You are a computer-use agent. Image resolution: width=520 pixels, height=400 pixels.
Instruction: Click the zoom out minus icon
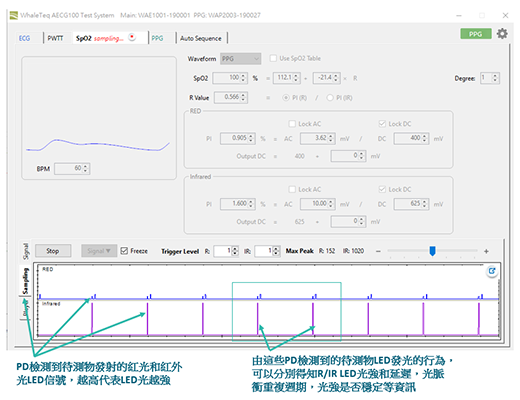click(378, 251)
